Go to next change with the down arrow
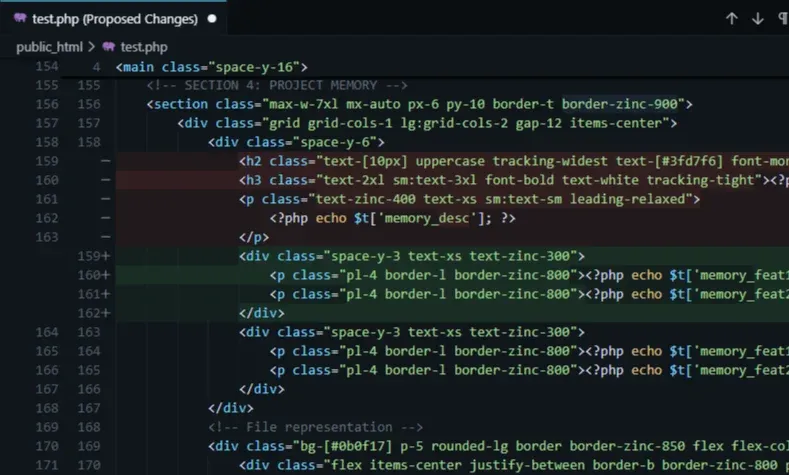 click(757, 19)
